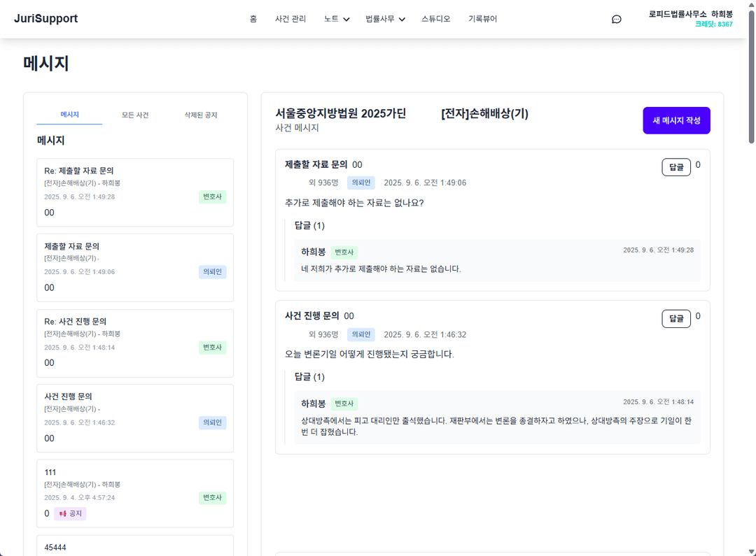
Task: Expand 답글 (1) under 사건 진행 문의
Action: click(x=309, y=376)
